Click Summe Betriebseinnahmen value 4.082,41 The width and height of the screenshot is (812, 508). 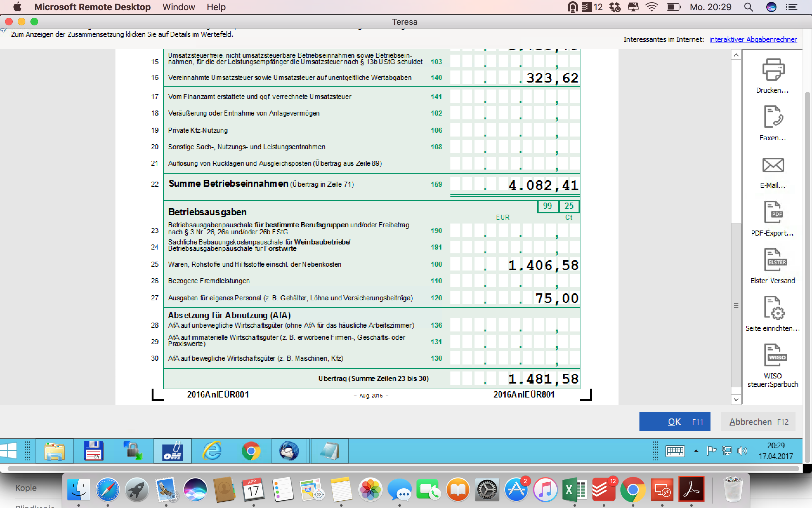[515, 185]
